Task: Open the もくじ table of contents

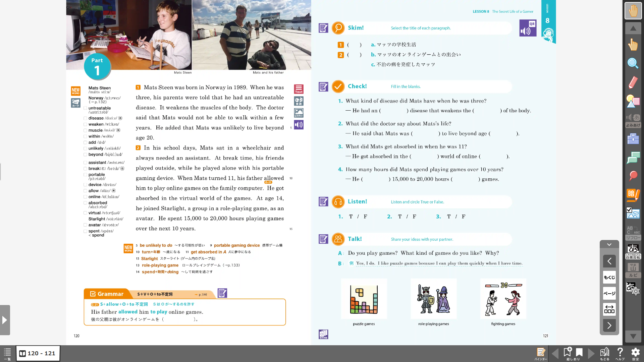Action: [x=609, y=277]
